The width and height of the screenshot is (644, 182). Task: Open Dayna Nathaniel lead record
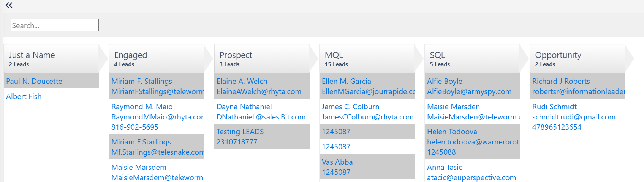[x=244, y=107]
